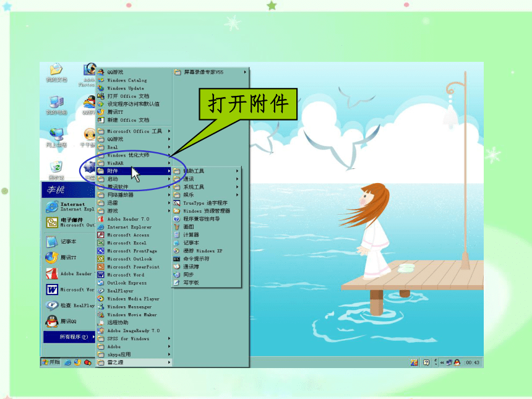Screen dimensions: 532x399
Task: Open pinned 电子邮件 Microsoft Outlook
Action: coord(69,223)
